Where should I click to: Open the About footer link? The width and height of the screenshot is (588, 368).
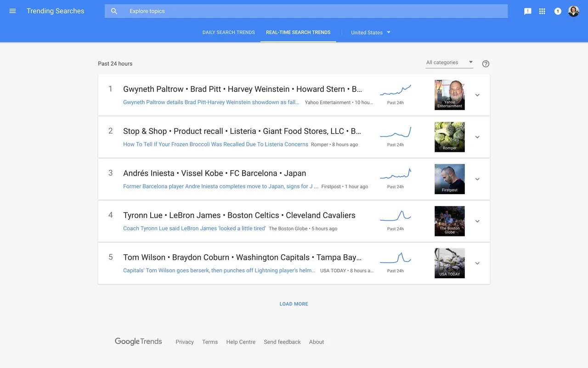click(x=317, y=342)
